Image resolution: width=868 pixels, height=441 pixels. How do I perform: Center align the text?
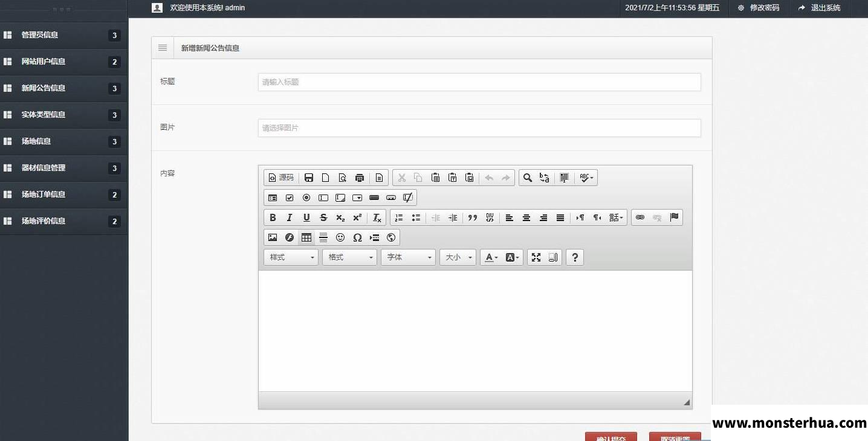[x=526, y=217]
